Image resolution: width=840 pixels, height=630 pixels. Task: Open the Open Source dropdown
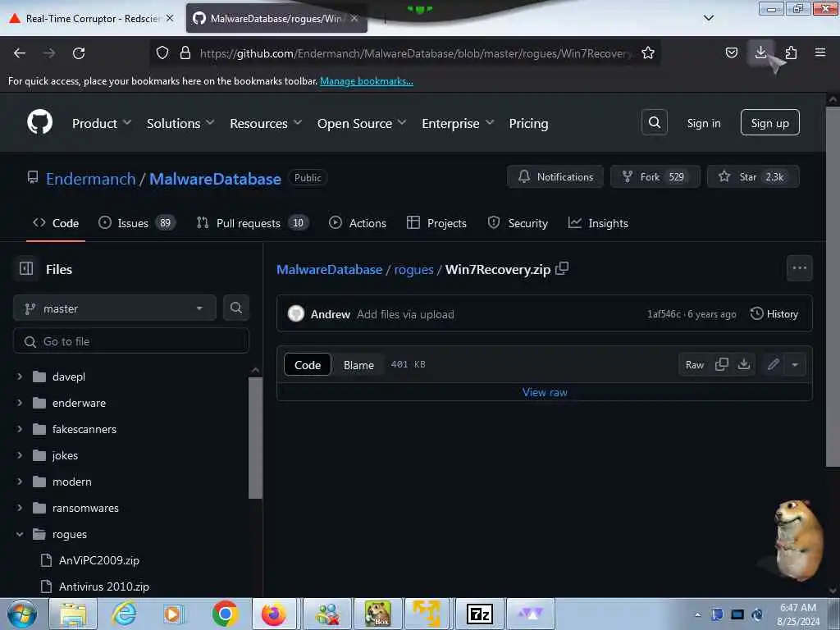point(362,123)
